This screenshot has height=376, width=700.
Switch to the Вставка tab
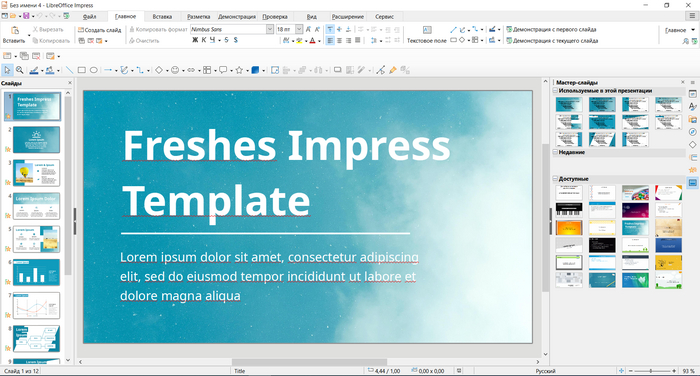click(x=162, y=17)
